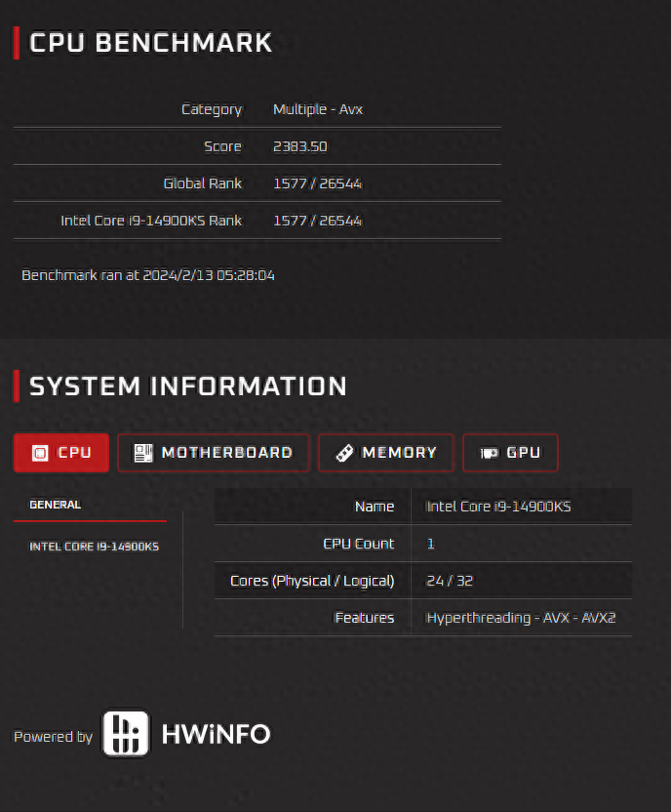Click the SYSTEM INFORMATION heading

[x=187, y=386]
